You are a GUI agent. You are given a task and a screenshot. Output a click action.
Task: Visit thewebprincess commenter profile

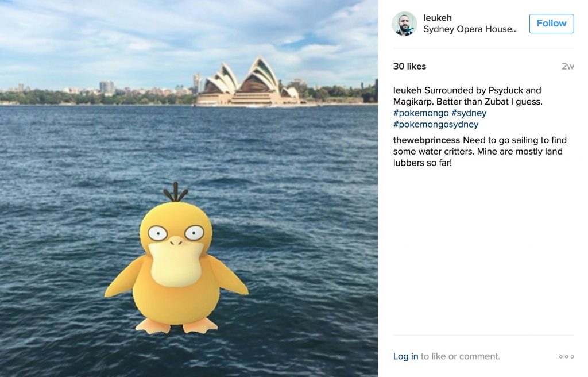click(x=427, y=140)
